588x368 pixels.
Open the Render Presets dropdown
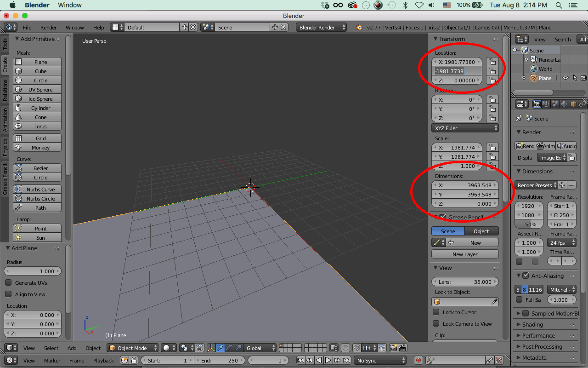click(536, 185)
